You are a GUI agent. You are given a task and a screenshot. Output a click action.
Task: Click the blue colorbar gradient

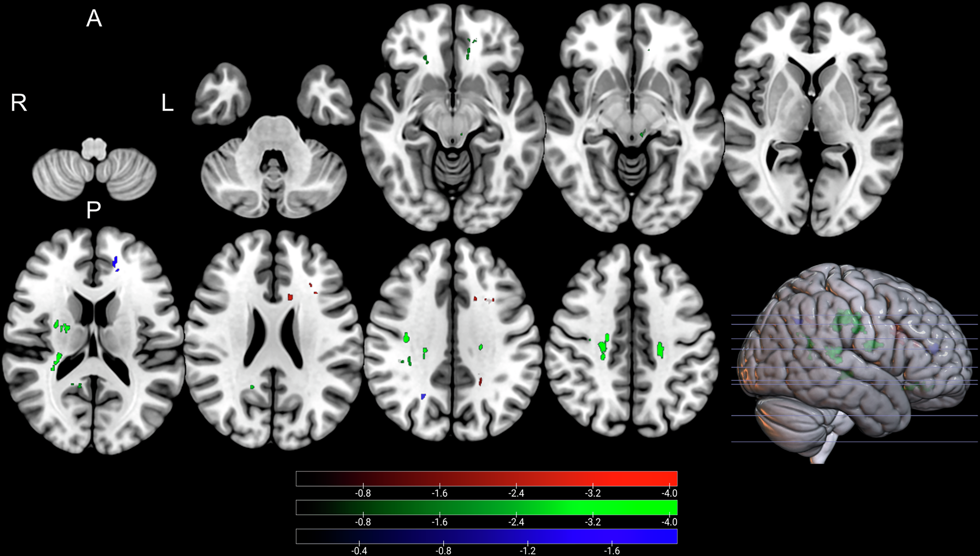[487, 536]
